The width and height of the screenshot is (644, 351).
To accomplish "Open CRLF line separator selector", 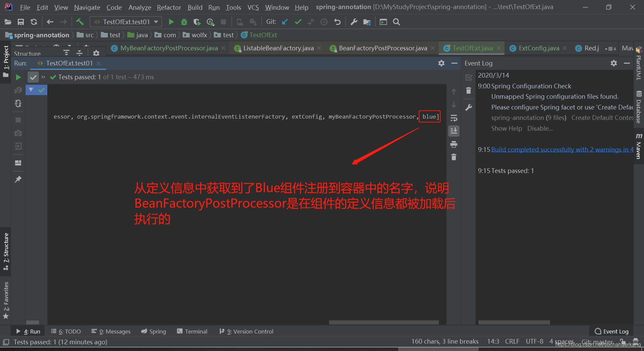I will coord(512,341).
